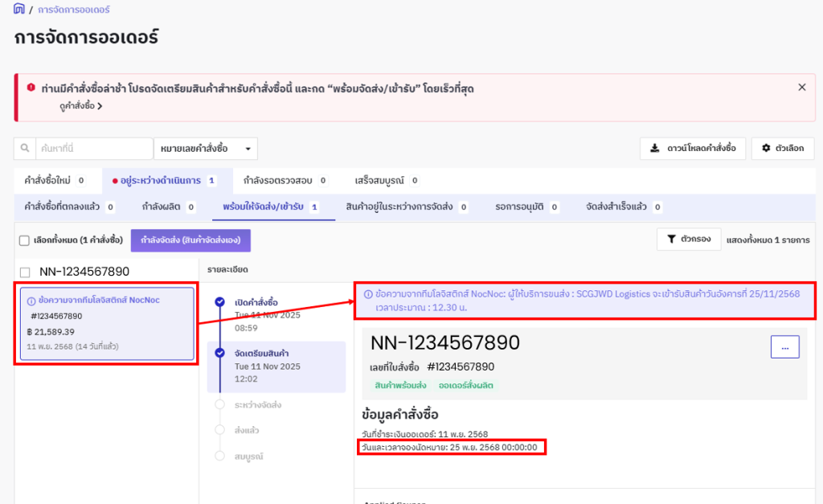Click the home icon in breadcrumb
823x504 pixels.
coord(19,10)
